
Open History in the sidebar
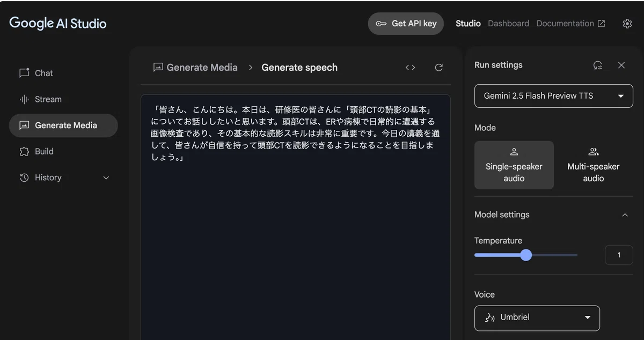point(63,178)
